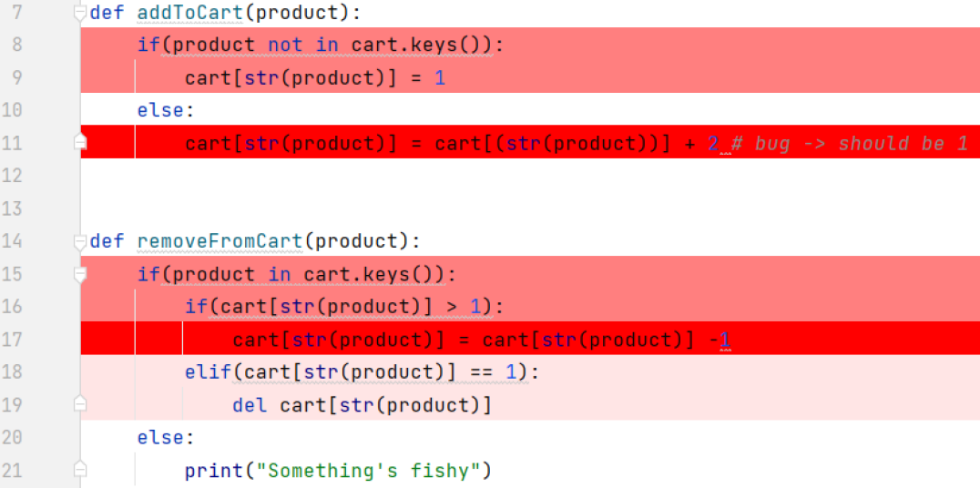
Task: Click the removeFromCart function name
Action: pyautogui.click(x=219, y=241)
